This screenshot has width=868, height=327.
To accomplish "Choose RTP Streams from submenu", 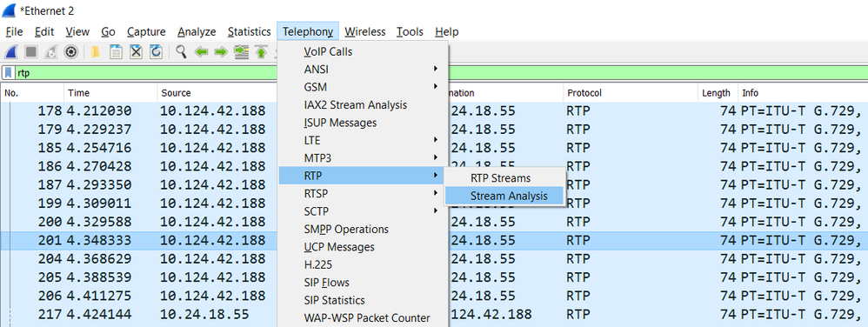I will (504, 178).
